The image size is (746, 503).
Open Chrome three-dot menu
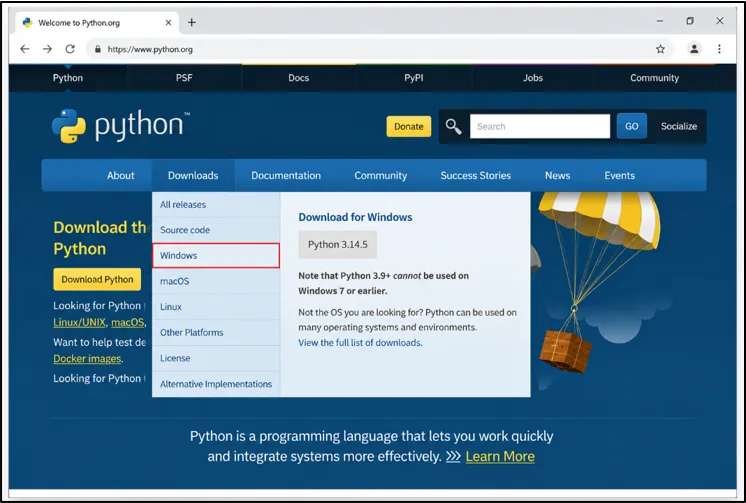click(x=719, y=49)
